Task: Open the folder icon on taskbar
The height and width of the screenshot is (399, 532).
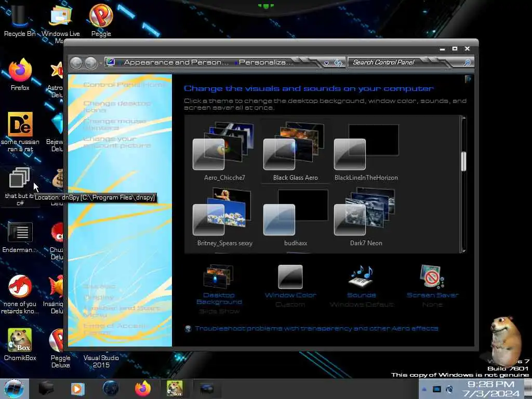Action: [x=46, y=389]
